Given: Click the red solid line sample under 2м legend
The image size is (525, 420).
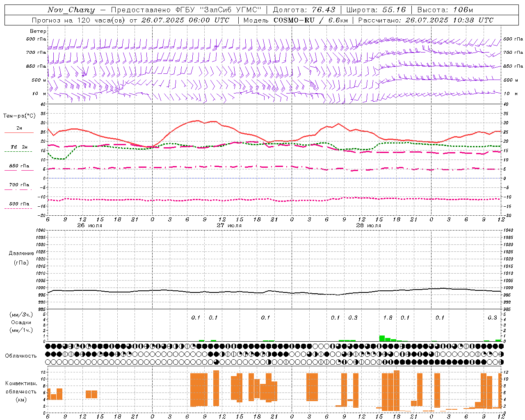Looking at the screenshot, I should pyautogui.click(x=19, y=132).
